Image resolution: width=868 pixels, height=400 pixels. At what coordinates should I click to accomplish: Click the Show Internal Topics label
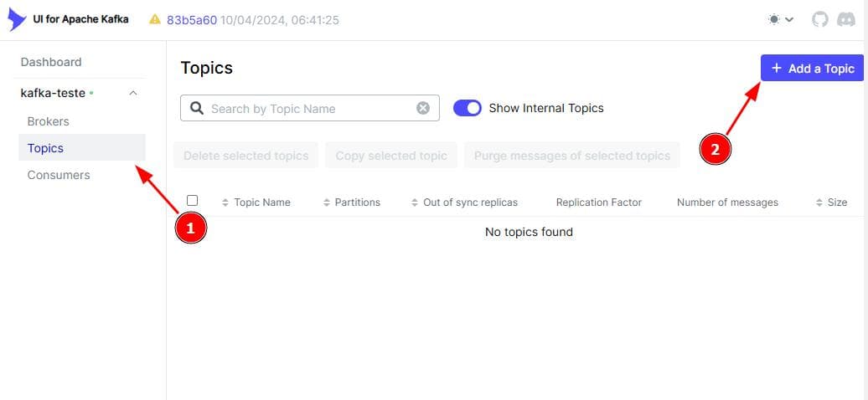coord(546,108)
